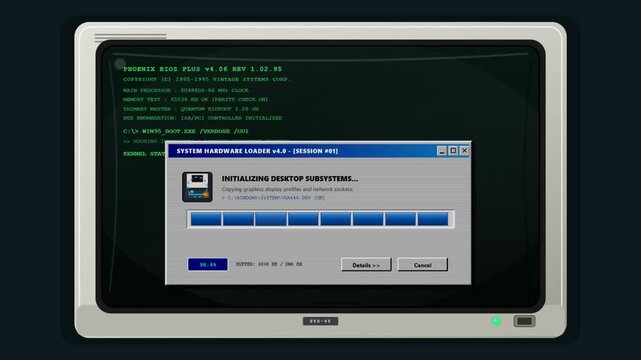Click the KERNEL STAT line in the terminal
The image size is (641, 360).
[x=144, y=154]
